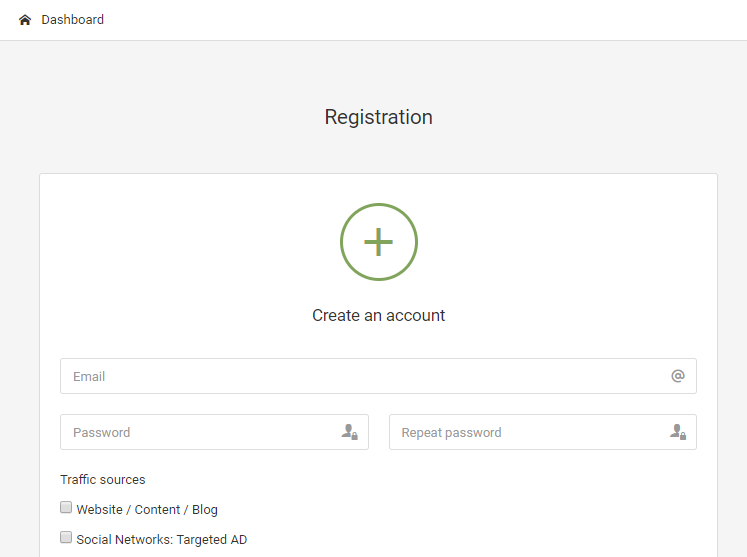Image resolution: width=747 pixels, height=557 pixels.
Task: Select the Password placeholder text
Action: coord(101,433)
